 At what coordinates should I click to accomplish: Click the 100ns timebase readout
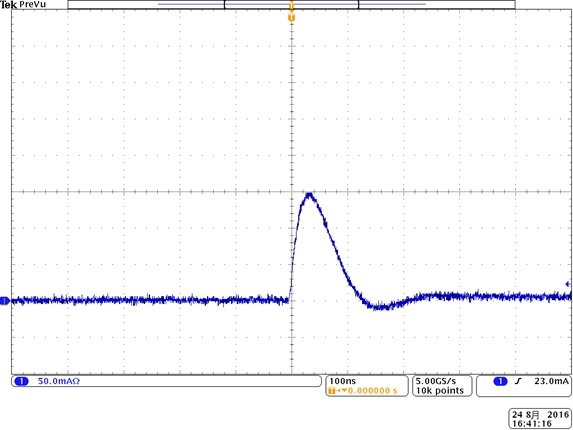pyautogui.click(x=342, y=381)
